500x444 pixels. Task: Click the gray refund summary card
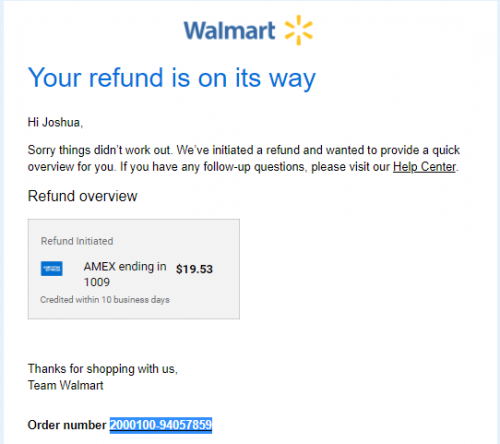point(134,269)
